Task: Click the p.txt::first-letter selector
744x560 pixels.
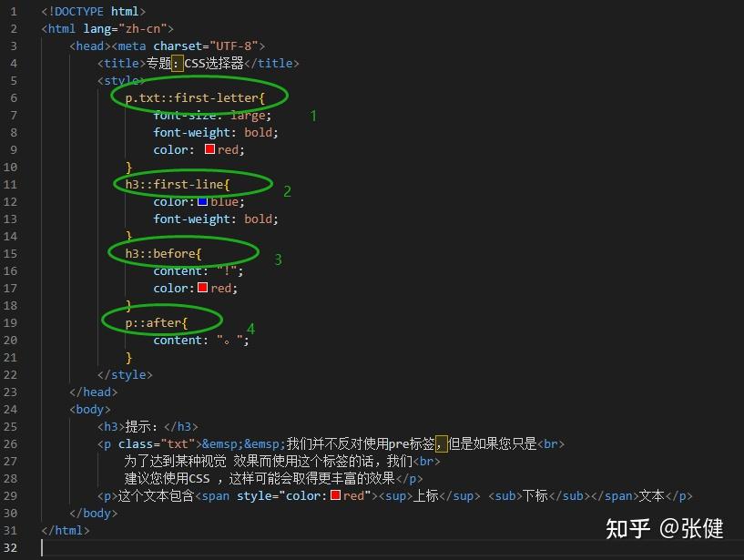Action: pyautogui.click(x=192, y=98)
